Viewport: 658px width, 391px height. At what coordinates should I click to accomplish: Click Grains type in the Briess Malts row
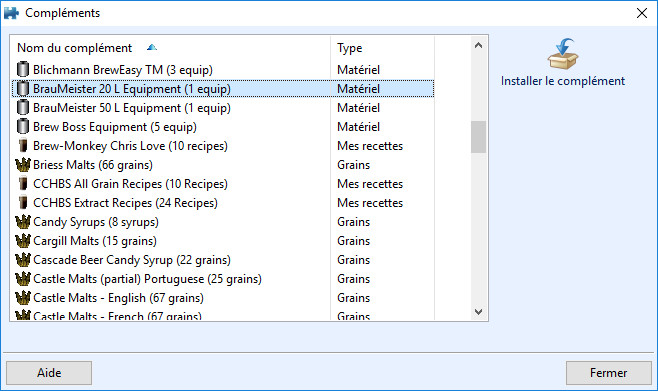(x=354, y=164)
